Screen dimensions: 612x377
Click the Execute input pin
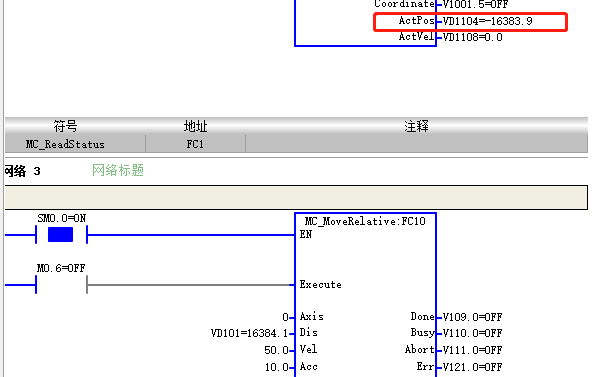[320, 285]
